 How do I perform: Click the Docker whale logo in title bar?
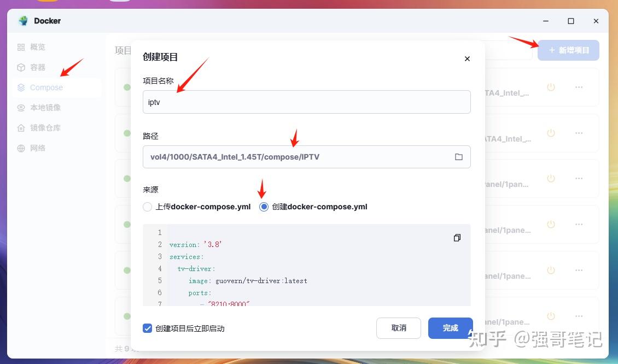[24, 21]
